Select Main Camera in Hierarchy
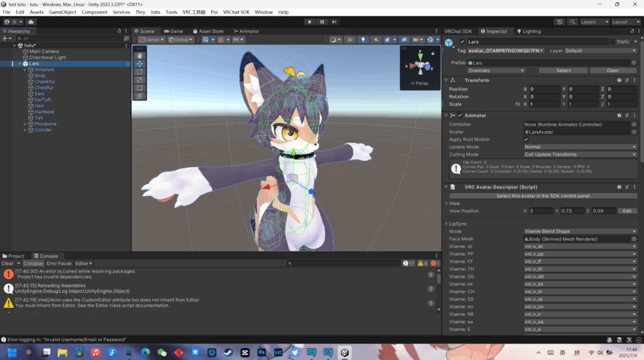This screenshot has width=644, height=360. coord(43,52)
